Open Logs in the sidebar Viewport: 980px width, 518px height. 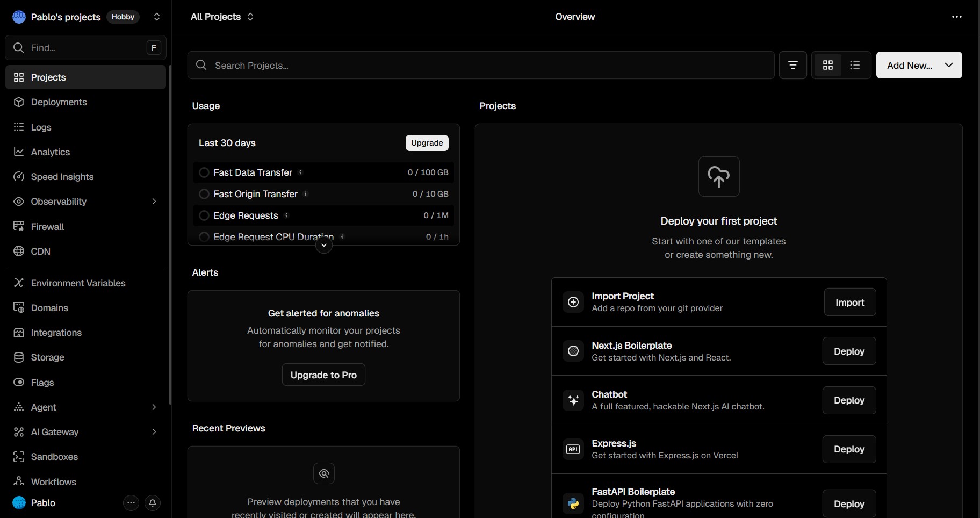coord(86,127)
